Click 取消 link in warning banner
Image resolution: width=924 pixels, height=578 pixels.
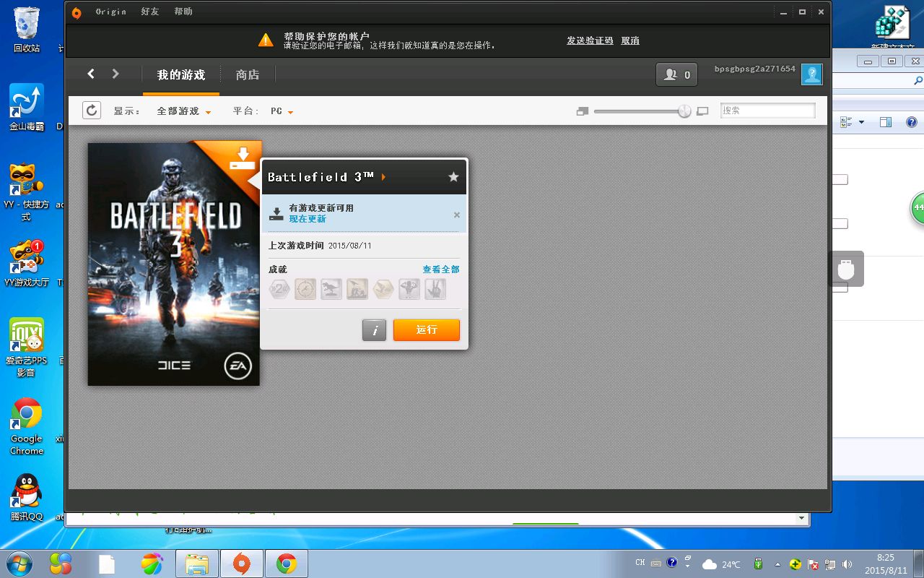[630, 40]
